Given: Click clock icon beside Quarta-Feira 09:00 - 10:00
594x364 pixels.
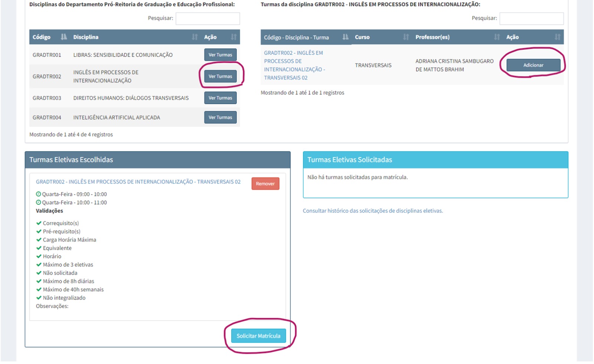Looking at the screenshot, I should (38, 194).
